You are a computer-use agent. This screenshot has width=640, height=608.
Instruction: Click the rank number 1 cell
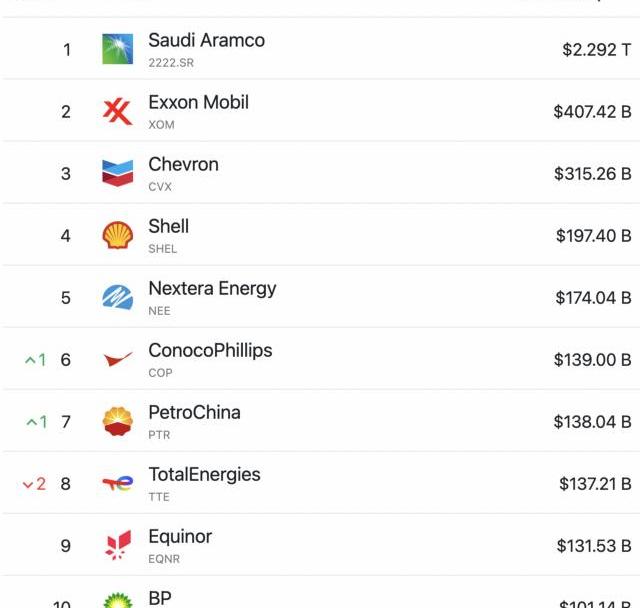pos(67,50)
